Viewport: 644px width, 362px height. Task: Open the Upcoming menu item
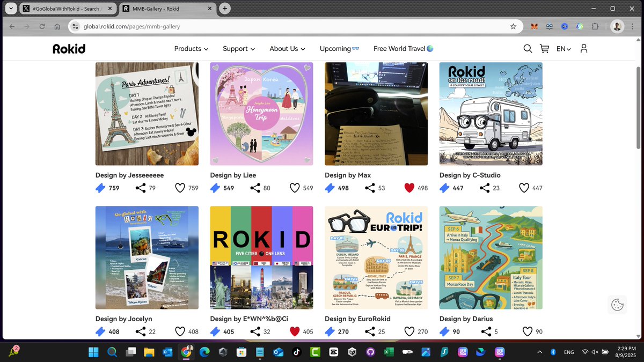click(x=339, y=49)
